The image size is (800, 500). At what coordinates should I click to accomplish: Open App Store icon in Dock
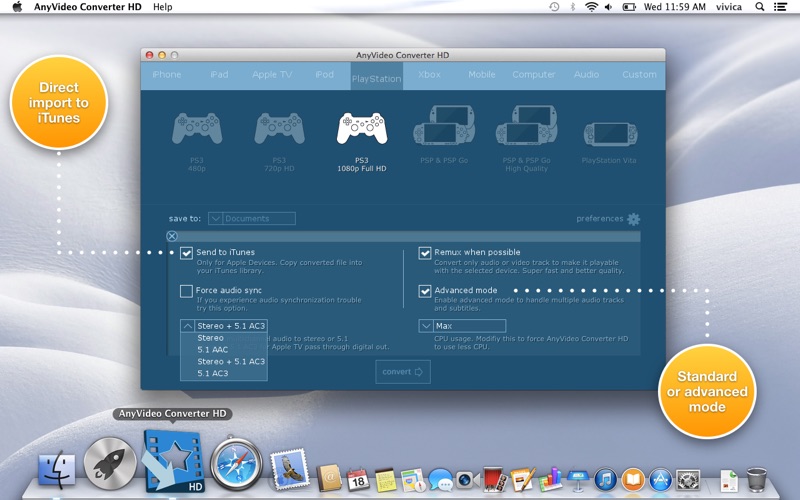pos(660,480)
